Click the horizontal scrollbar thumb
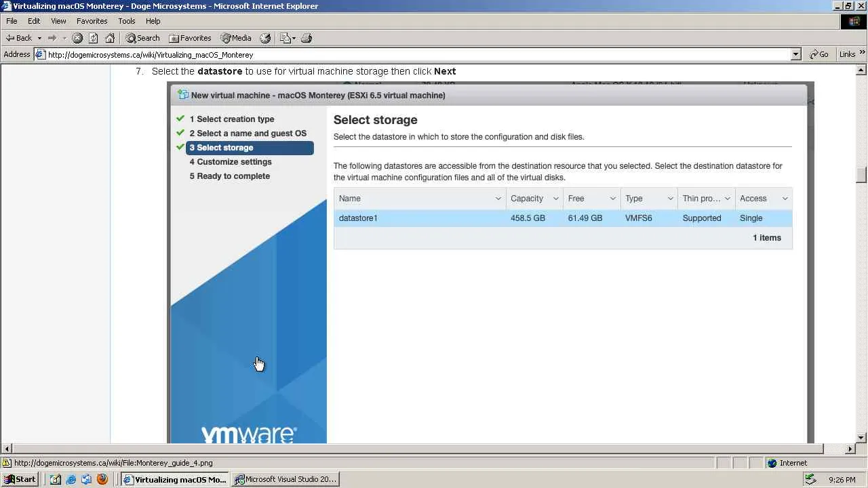 [417, 449]
